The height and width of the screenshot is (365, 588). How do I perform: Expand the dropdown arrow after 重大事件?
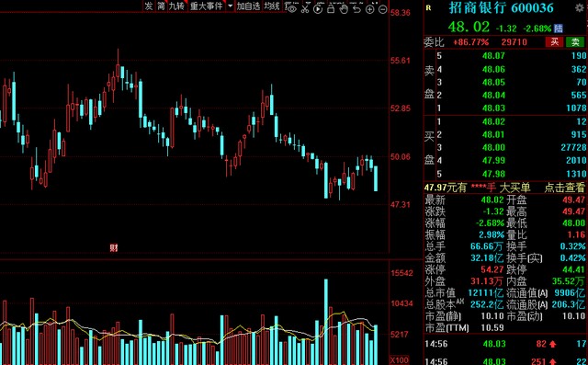pos(231,6)
